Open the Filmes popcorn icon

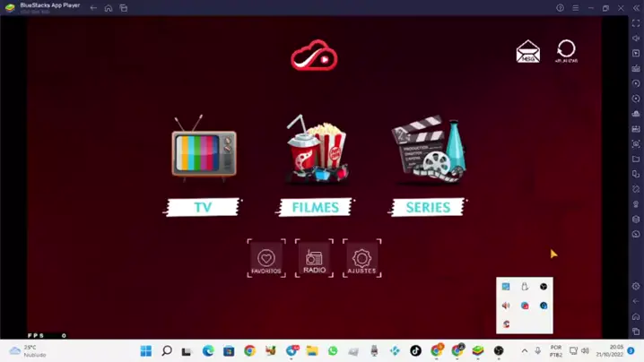click(x=316, y=149)
